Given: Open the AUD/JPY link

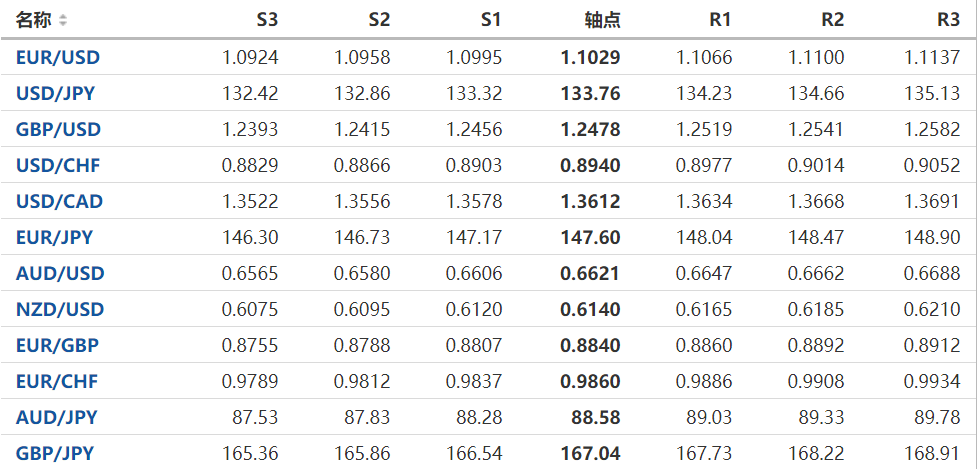Looking at the screenshot, I should [x=56, y=417].
